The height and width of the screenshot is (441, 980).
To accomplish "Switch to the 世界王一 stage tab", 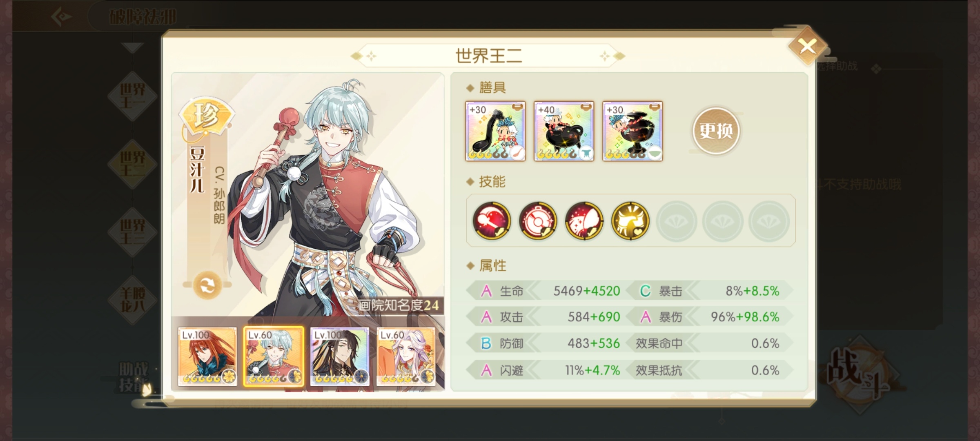I will tap(132, 96).
